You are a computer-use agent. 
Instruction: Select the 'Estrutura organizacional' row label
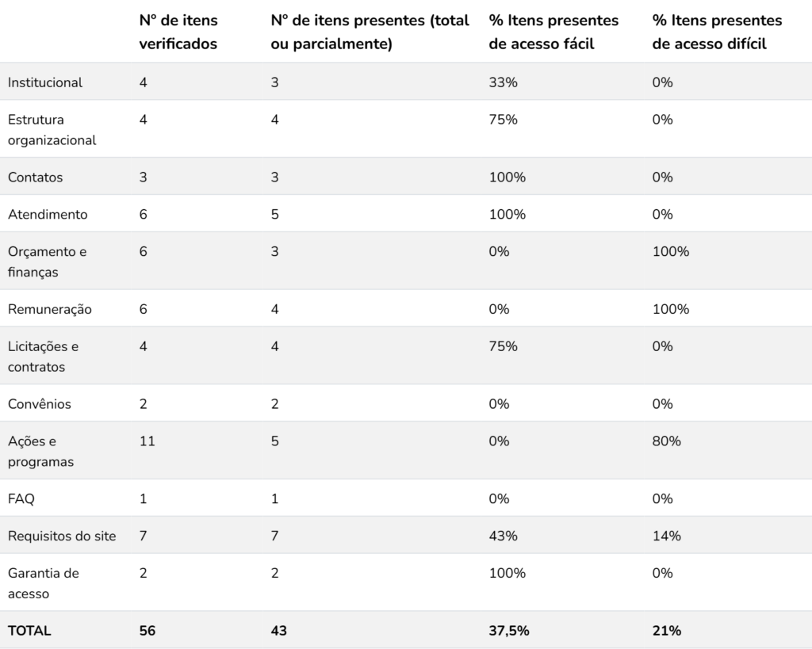[x=52, y=130]
